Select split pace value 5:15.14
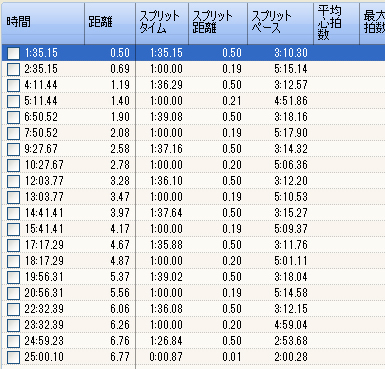 click(x=291, y=69)
